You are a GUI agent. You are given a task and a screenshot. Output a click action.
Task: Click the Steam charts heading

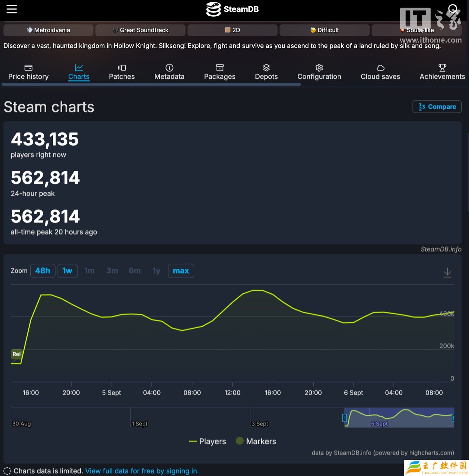49,107
